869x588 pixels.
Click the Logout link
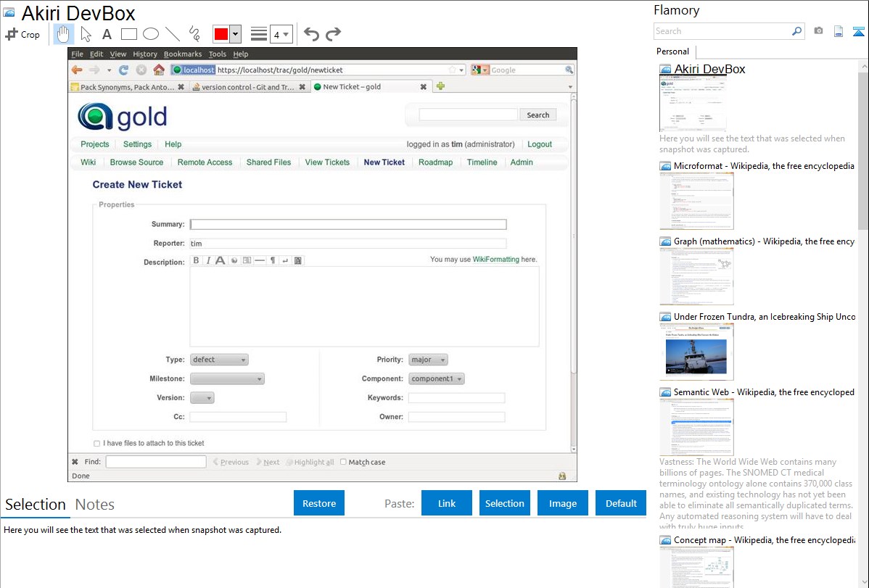point(539,144)
